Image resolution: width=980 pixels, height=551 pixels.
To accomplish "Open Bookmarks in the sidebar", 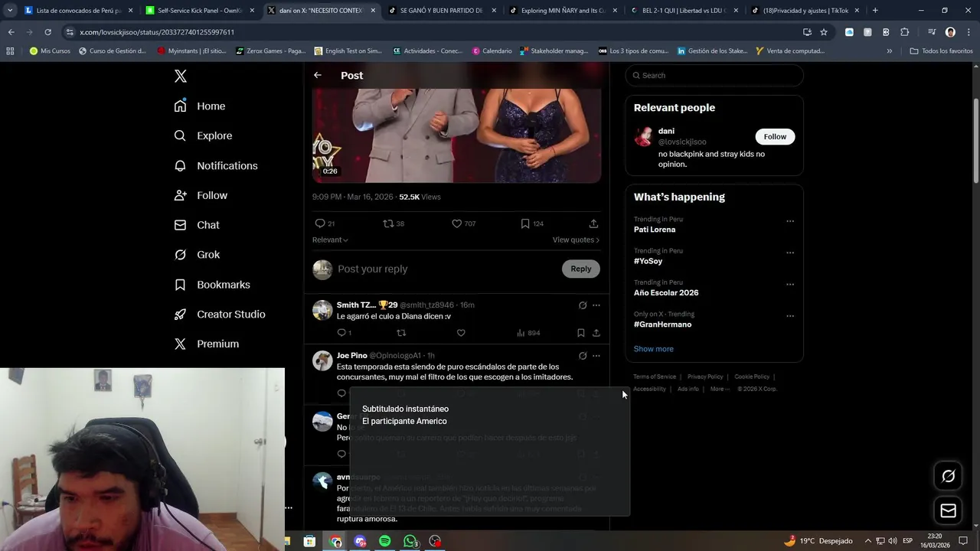I will (212, 285).
